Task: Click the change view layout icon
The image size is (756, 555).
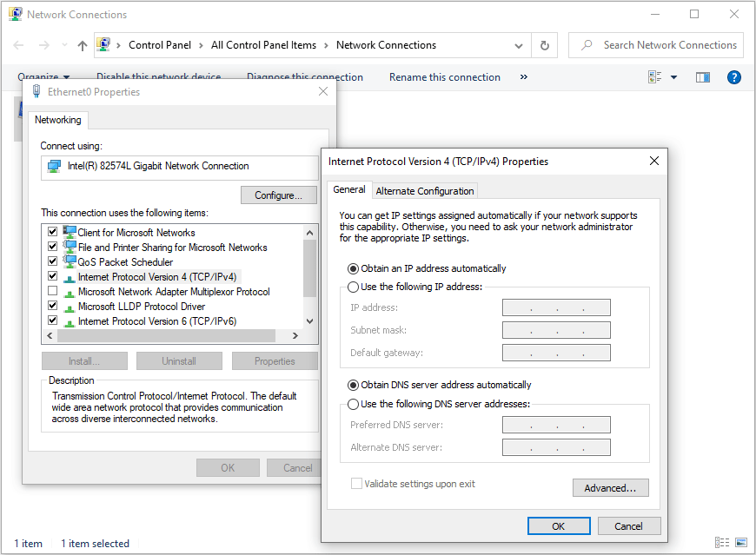Action: pyautogui.click(x=654, y=77)
